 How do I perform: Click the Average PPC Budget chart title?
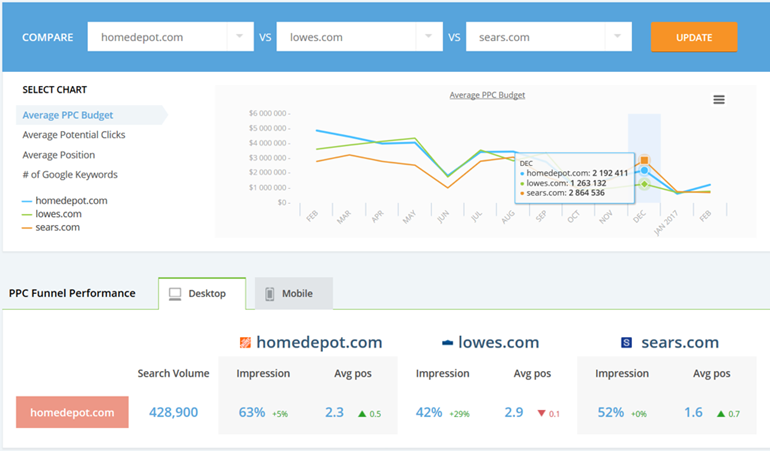487,95
